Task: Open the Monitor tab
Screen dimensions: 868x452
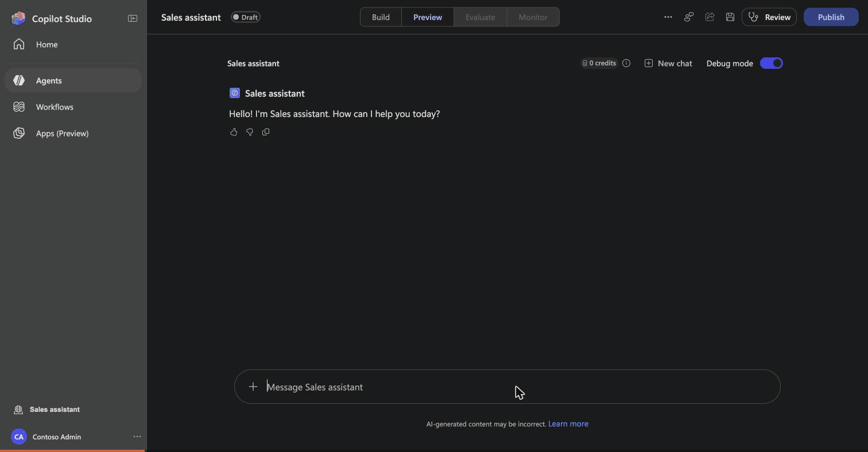Action: point(533,17)
